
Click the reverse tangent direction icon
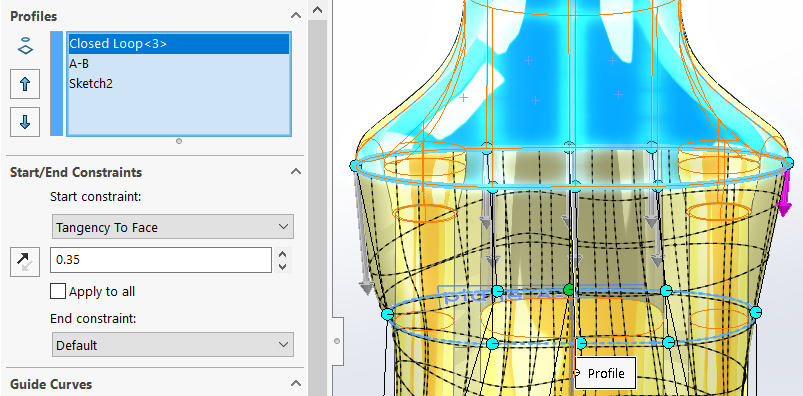[25, 261]
